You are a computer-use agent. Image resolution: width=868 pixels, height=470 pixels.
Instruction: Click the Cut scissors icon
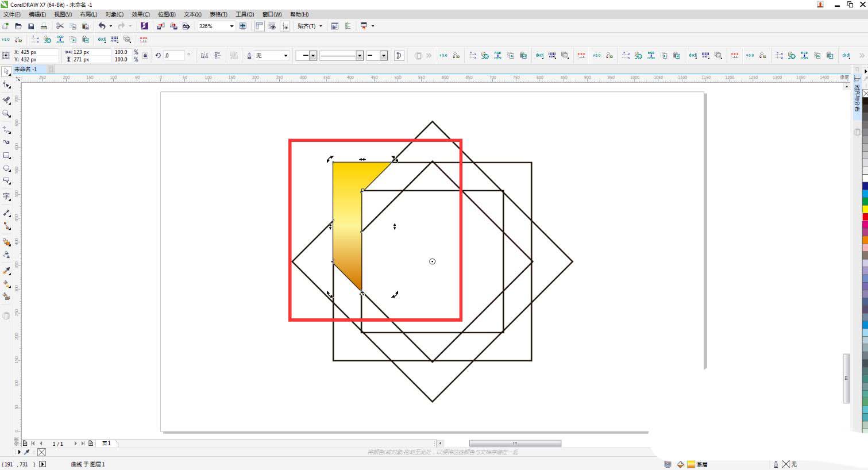pyautogui.click(x=60, y=26)
